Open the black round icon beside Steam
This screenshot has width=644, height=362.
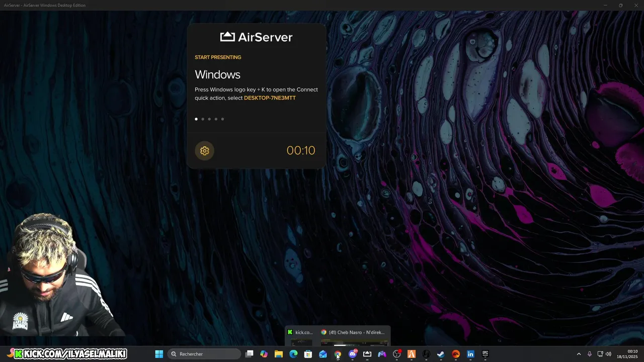(426, 354)
